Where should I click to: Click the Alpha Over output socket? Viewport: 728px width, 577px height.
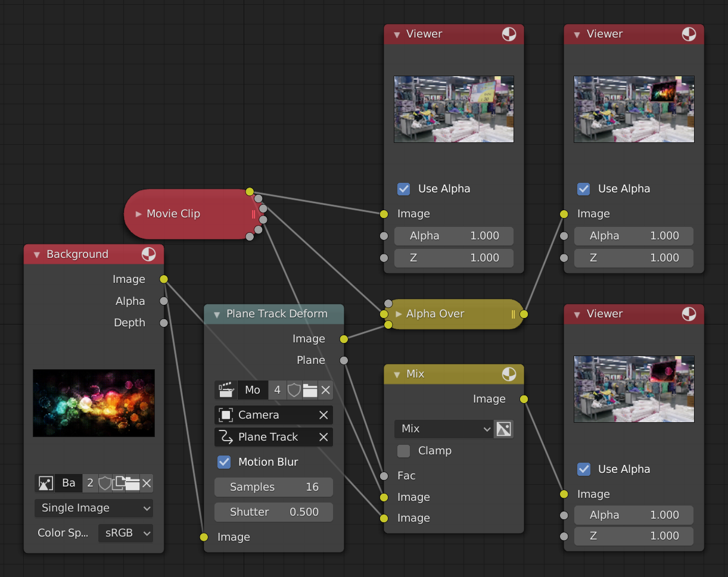(x=524, y=314)
